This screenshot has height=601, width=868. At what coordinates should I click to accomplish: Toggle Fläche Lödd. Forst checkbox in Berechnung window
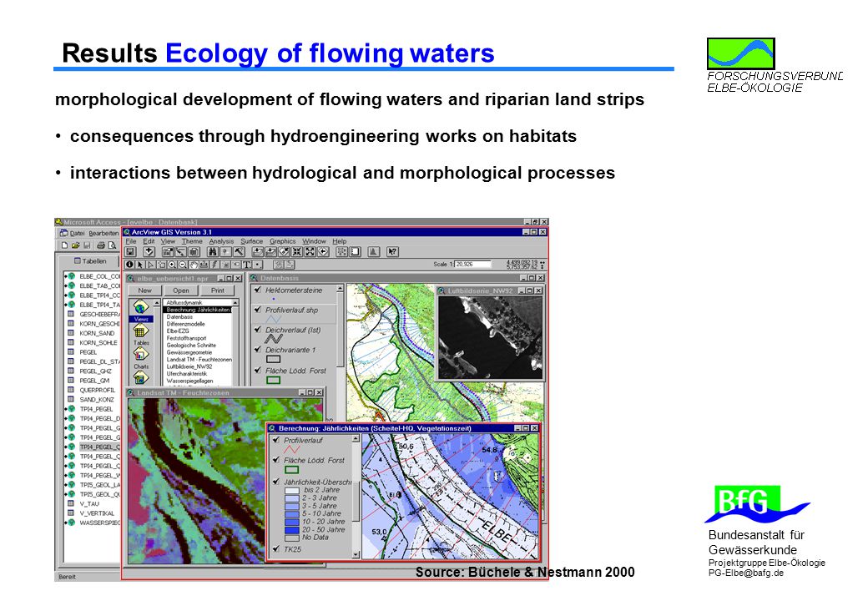275,460
